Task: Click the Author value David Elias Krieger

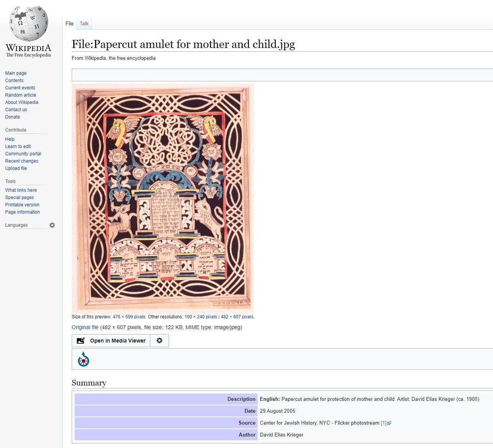Action: click(281, 435)
